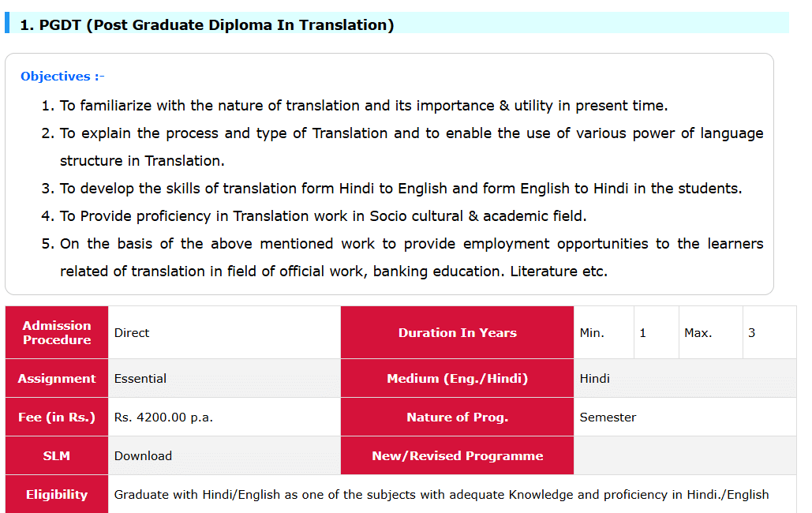Click the Nature of Prog. header cell
The image size is (812, 513).
458,418
